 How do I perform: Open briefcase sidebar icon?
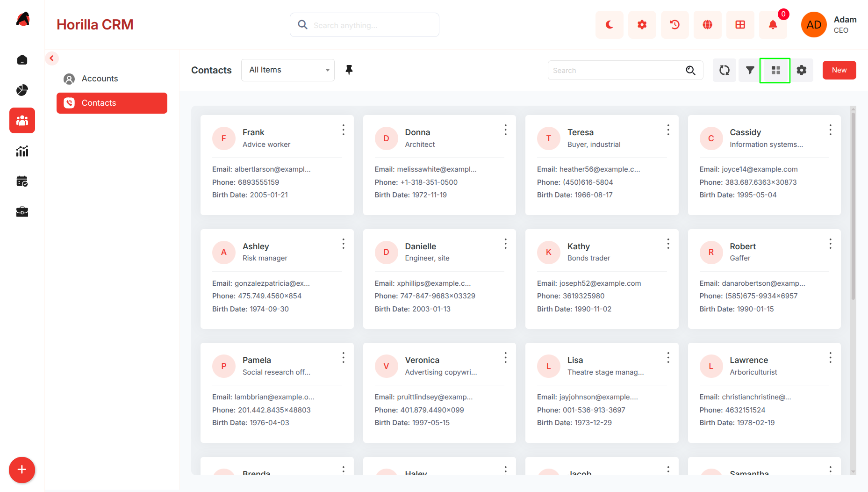coord(22,212)
